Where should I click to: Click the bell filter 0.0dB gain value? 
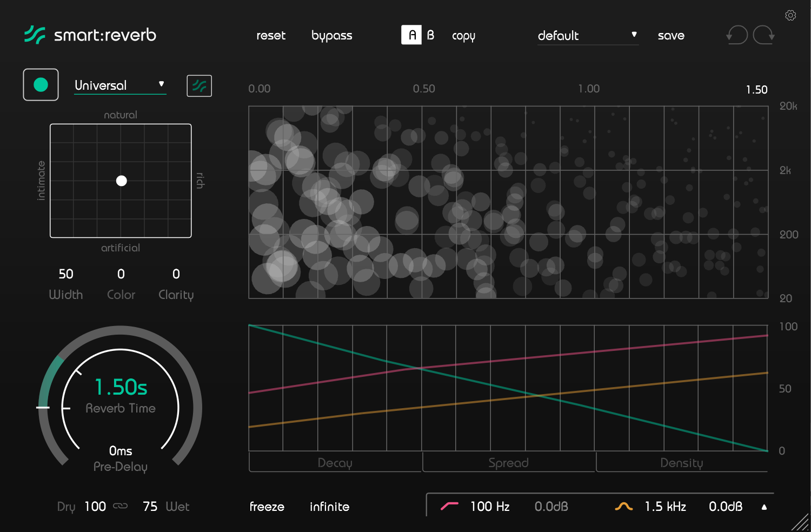coord(726,507)
